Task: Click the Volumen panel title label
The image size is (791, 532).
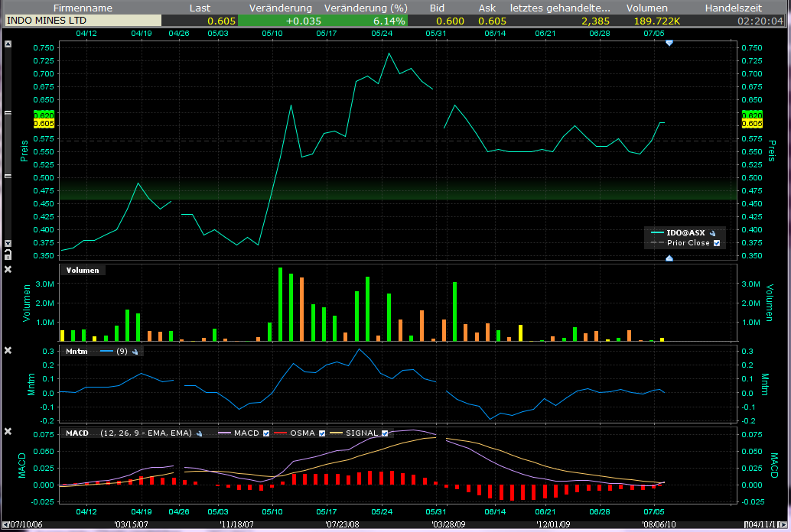Action: pyautogui.click(x=83, y=270)
